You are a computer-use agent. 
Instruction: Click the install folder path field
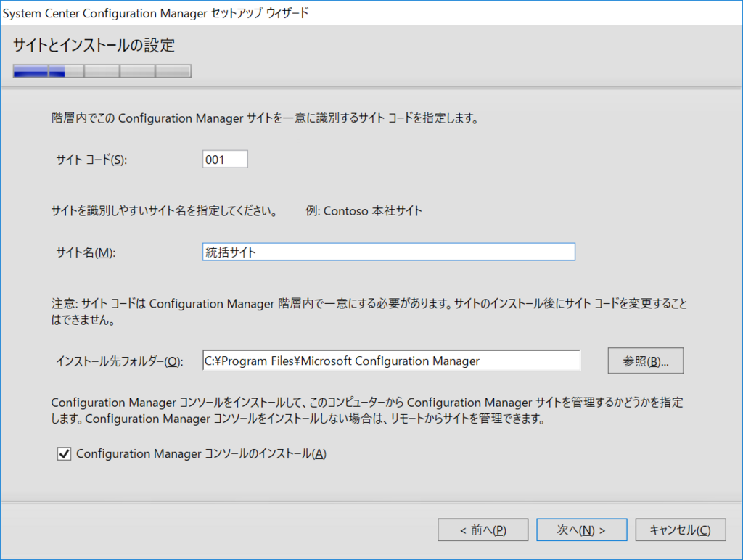[x=391, y=361]
